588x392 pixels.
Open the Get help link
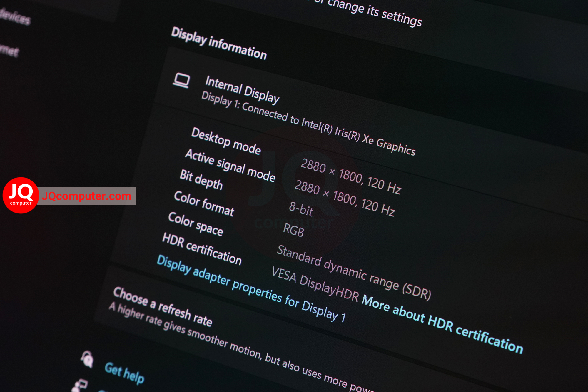[124, 373]
